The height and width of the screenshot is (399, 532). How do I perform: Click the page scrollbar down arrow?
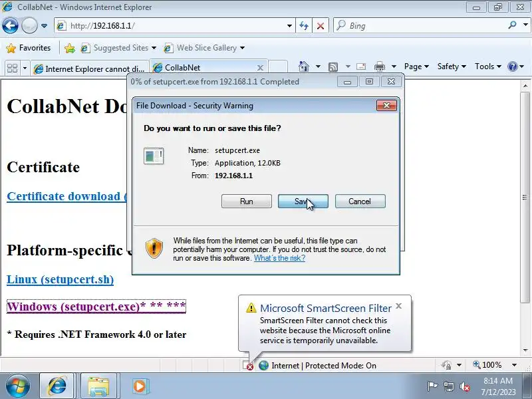[x=525, y=350]
